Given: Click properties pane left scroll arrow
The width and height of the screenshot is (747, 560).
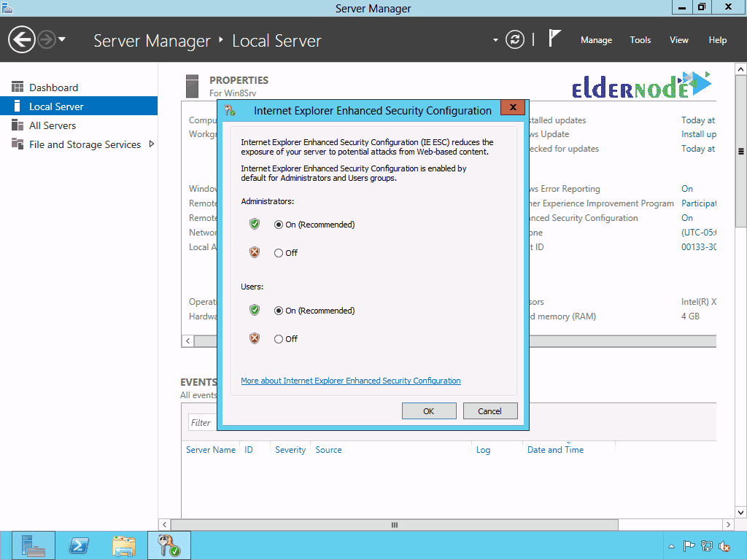Looking at the screenshot, I should tap(187, 341).
